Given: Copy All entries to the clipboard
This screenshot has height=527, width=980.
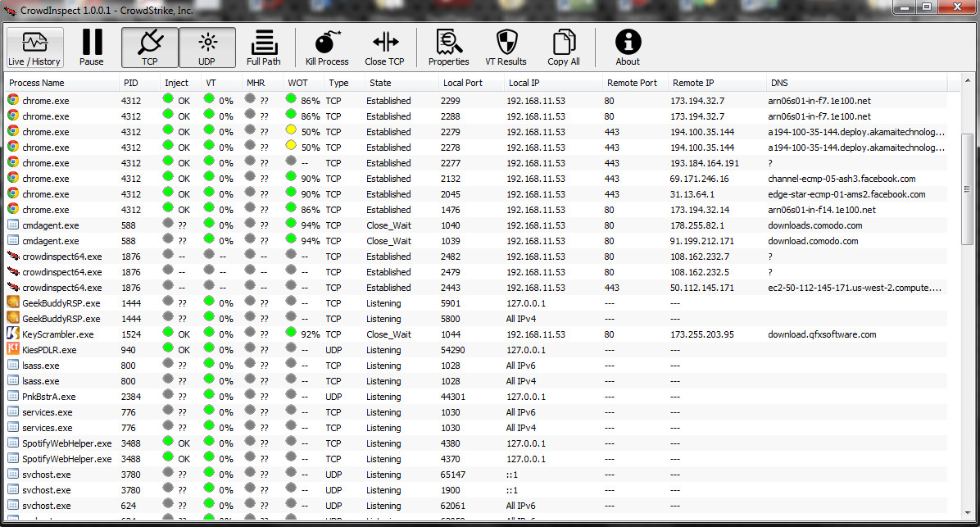Looking at the screenshot, I should (x=564, y=48).
